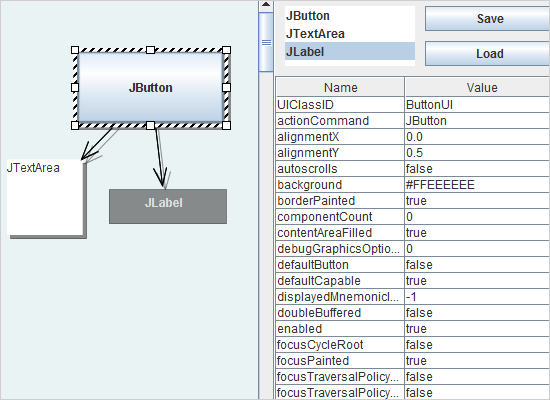Click the bottom-middle resize handle of JButton
Screen dimensions: 550x400
pyautogui.click(x=150, y=125)
